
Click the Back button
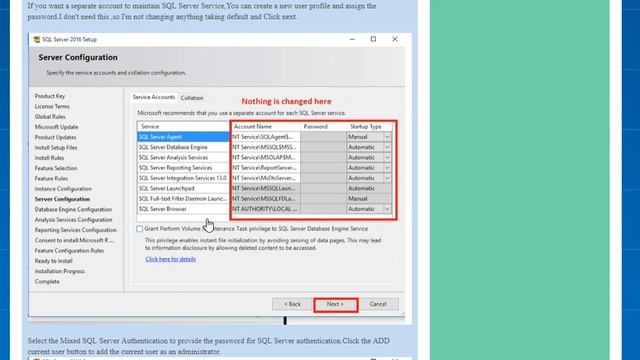[292, 304]
